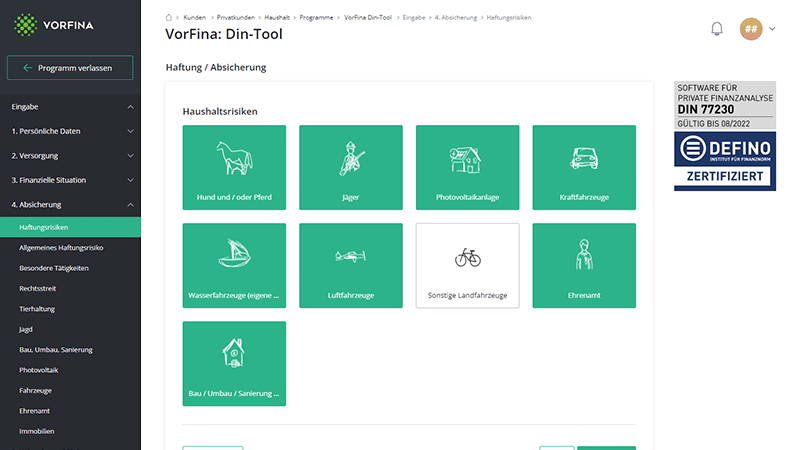Image resolution: width=800 pixels, height=450 pixels.
Task: Click the DIN 77230 certification banner
Action: 725,105
